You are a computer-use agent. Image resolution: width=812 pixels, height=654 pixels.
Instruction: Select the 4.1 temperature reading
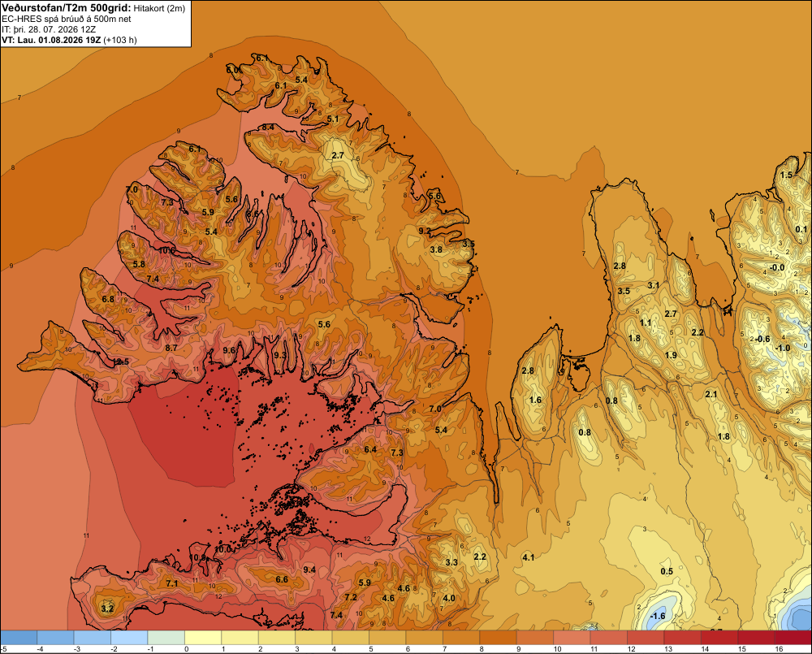(x=529, y=557)
